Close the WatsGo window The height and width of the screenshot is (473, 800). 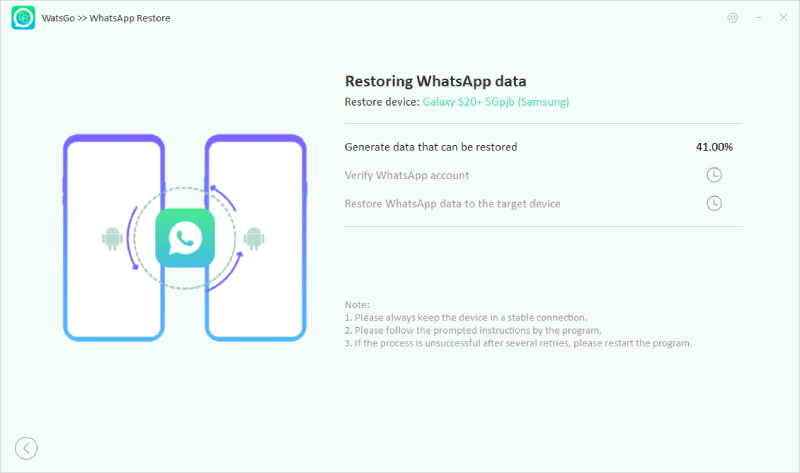click(x=782, y=18)
